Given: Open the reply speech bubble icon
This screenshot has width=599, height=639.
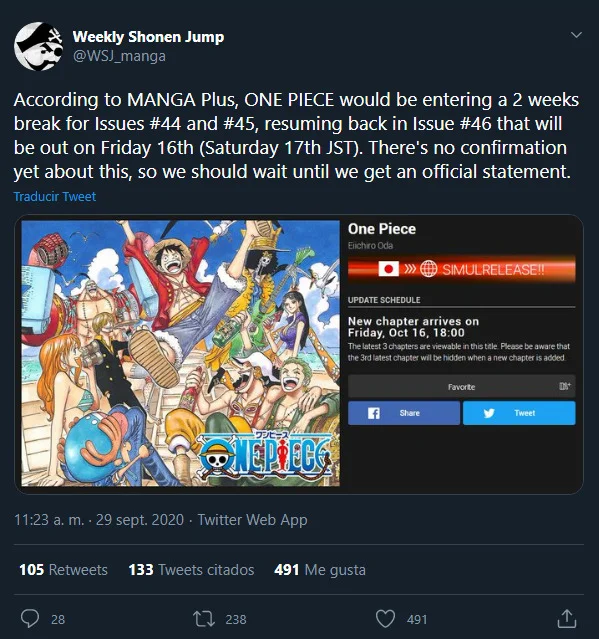Looking at the screenshot, I should point(30,619).
